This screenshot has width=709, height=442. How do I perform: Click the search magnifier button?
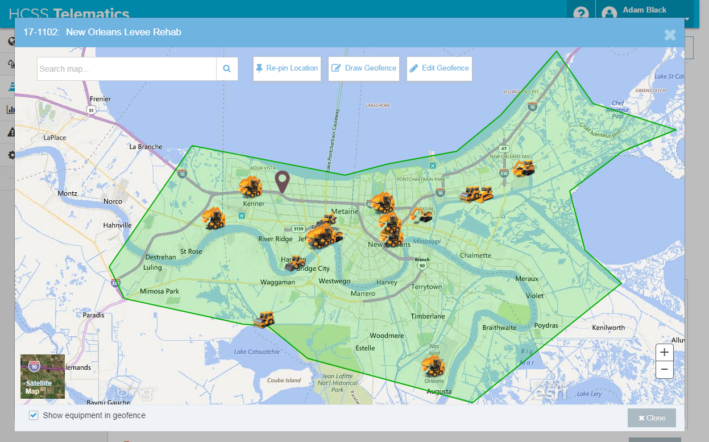[227, 69]
